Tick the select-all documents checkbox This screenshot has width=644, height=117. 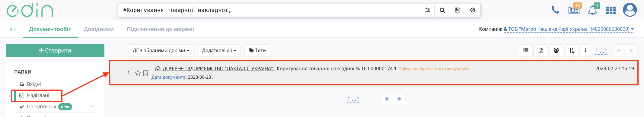click(119, 50)
